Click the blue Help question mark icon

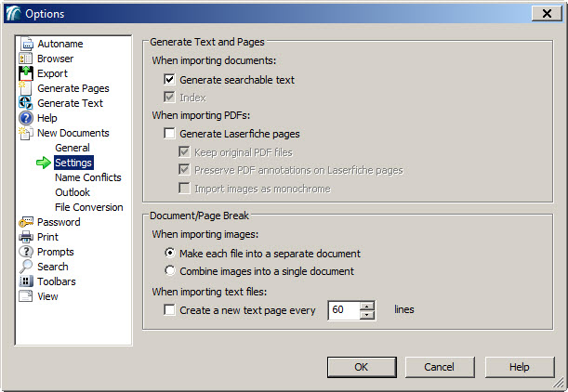pos(26,118)
